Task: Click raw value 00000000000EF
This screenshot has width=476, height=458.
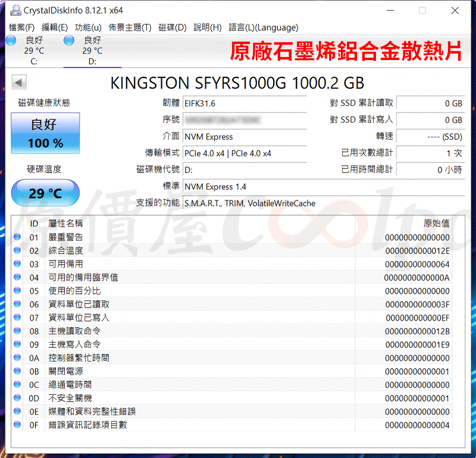Action: pos(418,318)
